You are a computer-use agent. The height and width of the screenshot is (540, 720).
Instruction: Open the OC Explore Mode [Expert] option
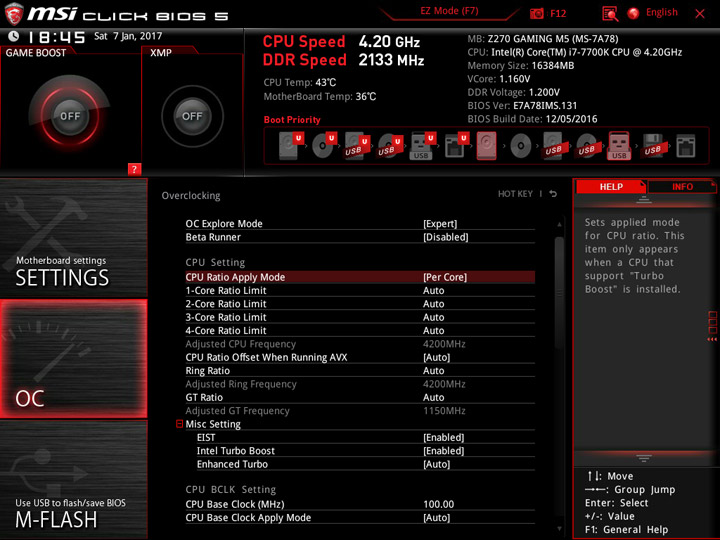(360, 224)
